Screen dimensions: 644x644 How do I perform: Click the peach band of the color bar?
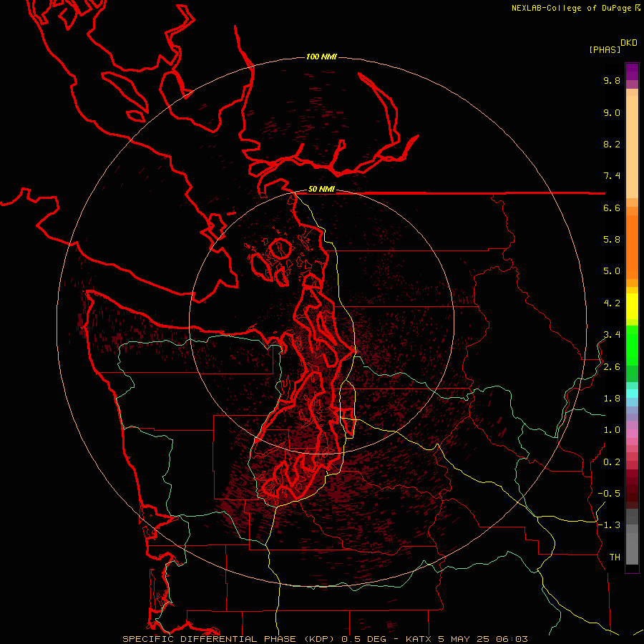tap(632, 144)
